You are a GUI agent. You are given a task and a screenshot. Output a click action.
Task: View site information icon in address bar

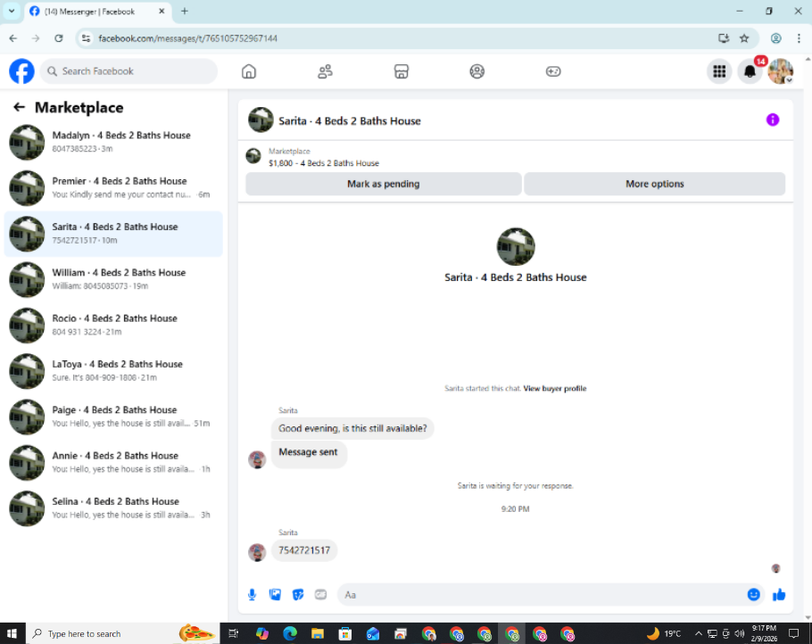[87, 38]
